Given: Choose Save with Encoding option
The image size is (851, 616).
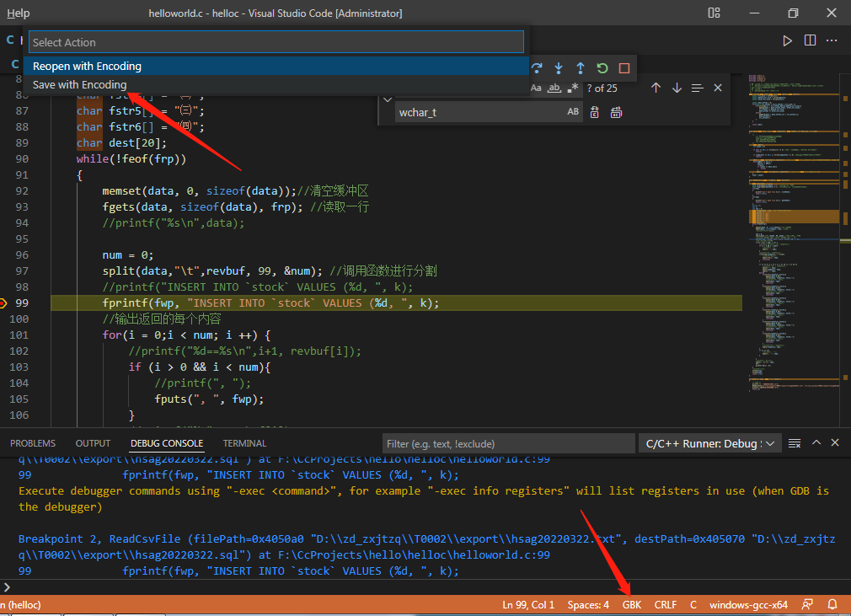Looking at the screenshot, I should [80, 84].
